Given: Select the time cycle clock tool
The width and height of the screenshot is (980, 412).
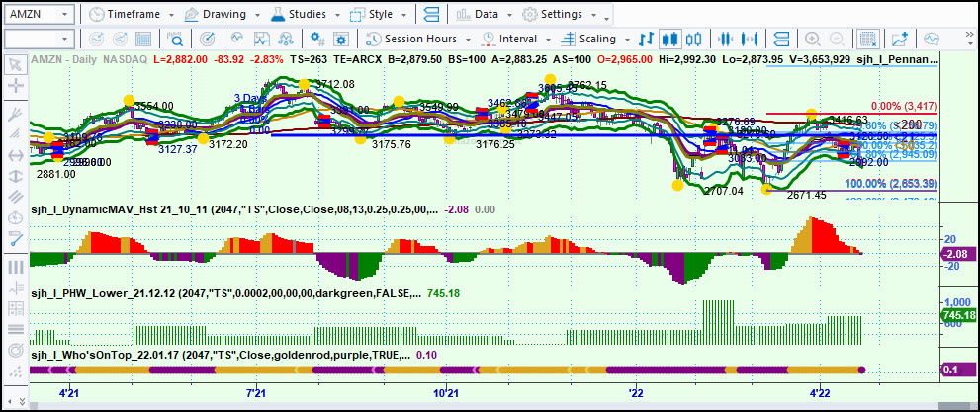Looking at the screenshot, I should (15, 218).
